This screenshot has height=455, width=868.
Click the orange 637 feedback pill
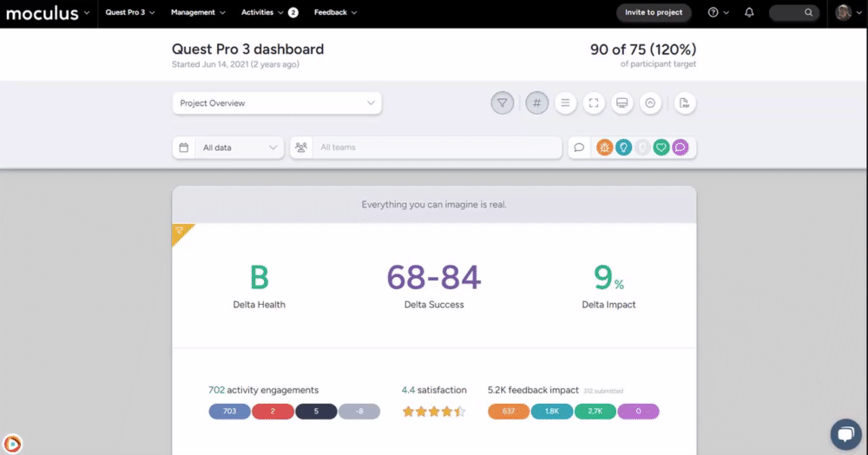509,412
